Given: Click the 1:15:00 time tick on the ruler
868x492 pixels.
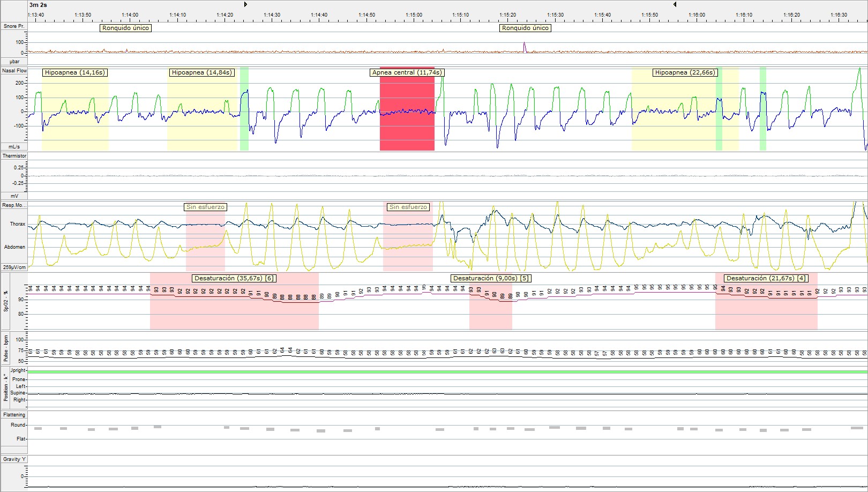Looking at the screenshot, I should 414,15.
